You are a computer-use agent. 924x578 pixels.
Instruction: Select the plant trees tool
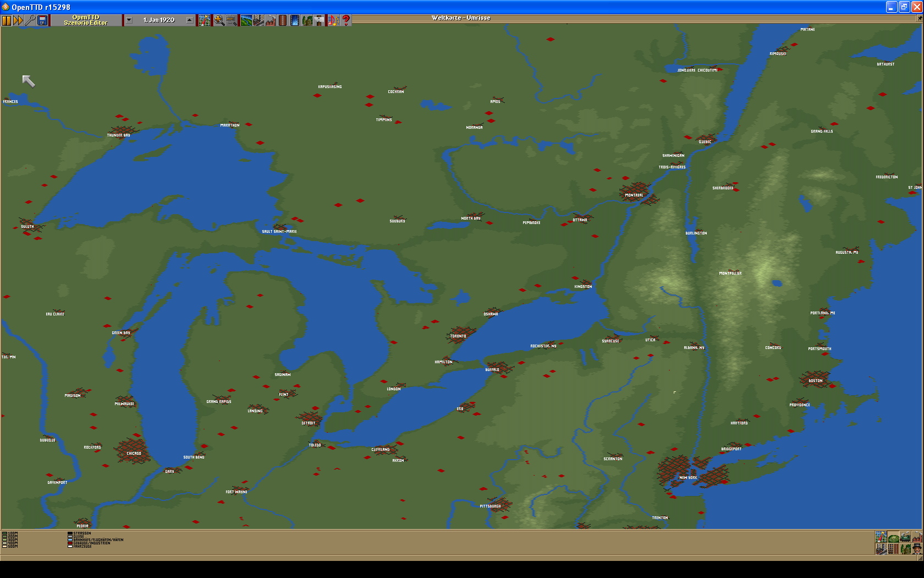pos(307,20)
